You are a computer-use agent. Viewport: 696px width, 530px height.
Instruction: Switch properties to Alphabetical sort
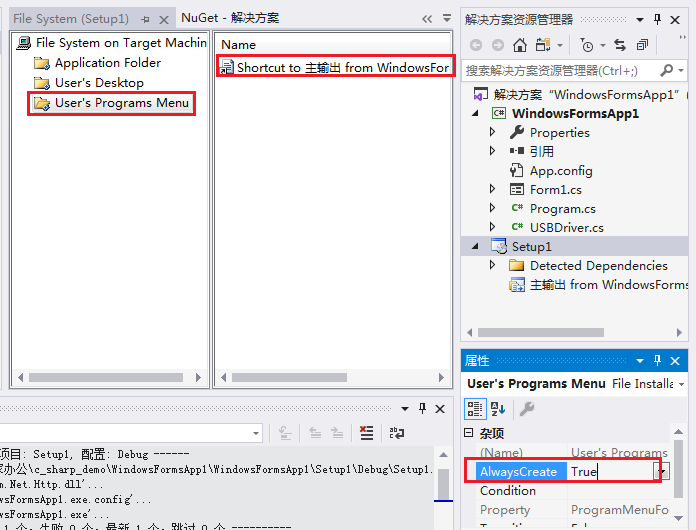pos(498,409)
